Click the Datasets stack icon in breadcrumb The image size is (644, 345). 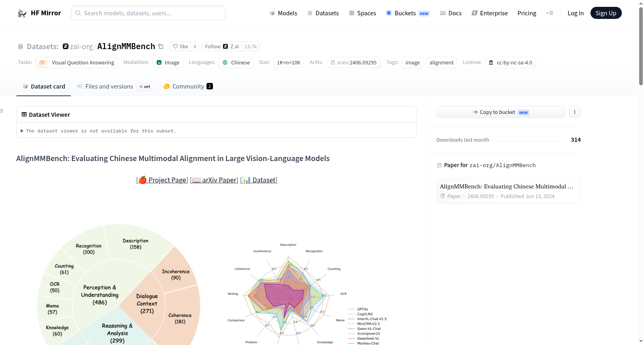click(x=21, y=46)
